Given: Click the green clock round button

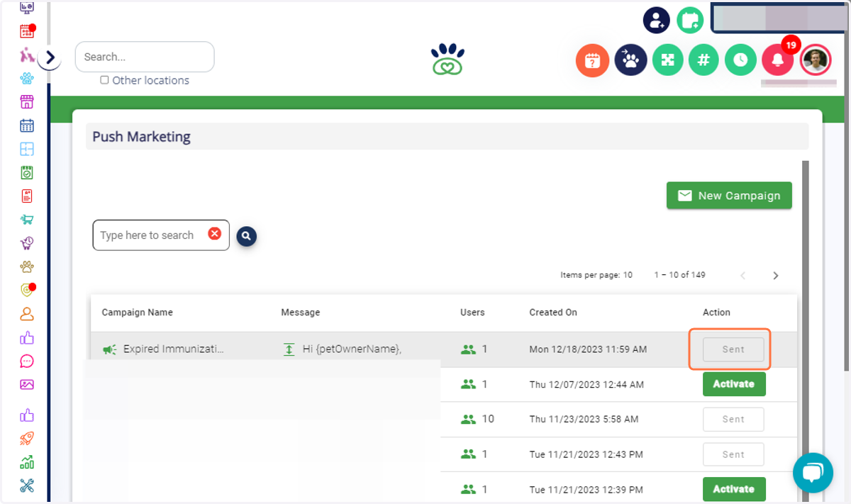Looking at the screenshot, I should pos(740,60).
